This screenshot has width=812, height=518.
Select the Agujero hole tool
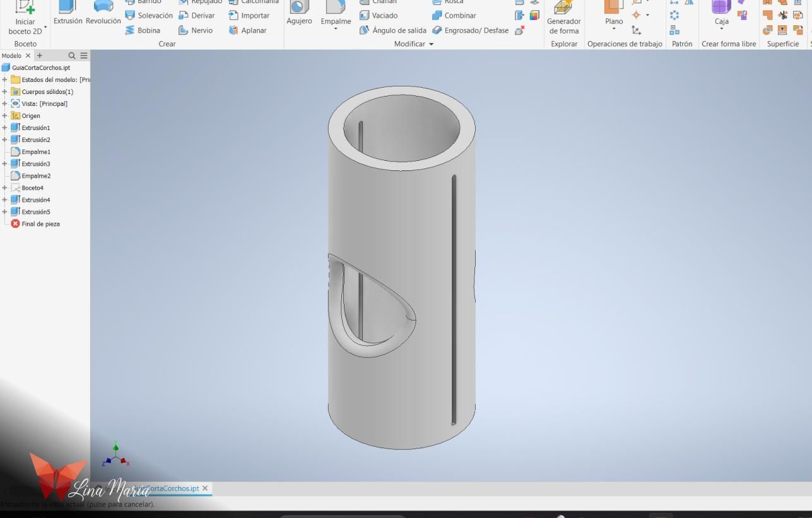[299, 14]
